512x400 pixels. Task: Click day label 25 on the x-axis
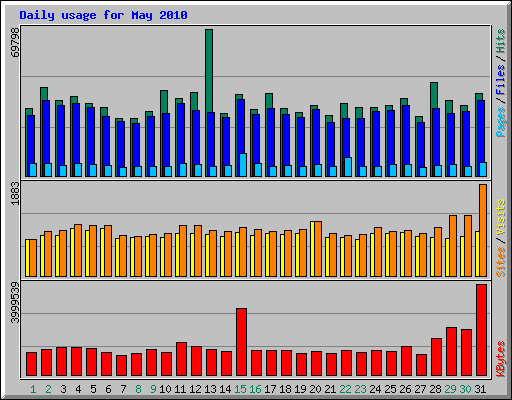point(390,389)
